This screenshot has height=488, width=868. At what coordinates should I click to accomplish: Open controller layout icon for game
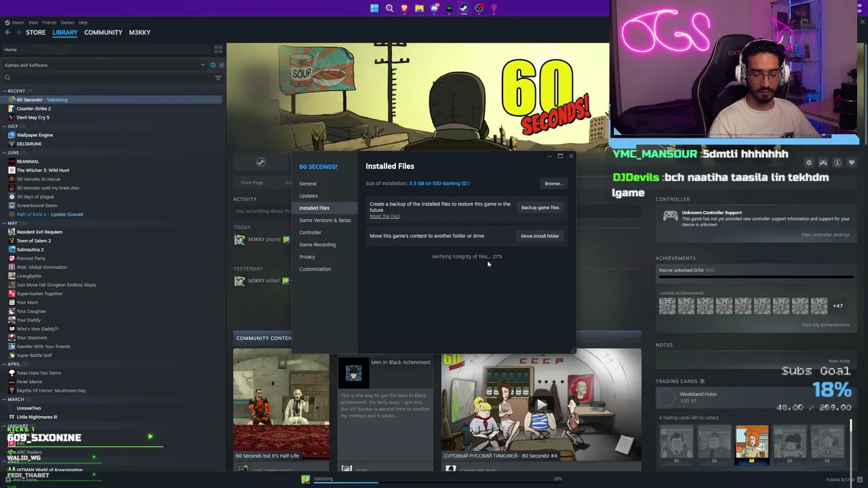tap(823, 163)
